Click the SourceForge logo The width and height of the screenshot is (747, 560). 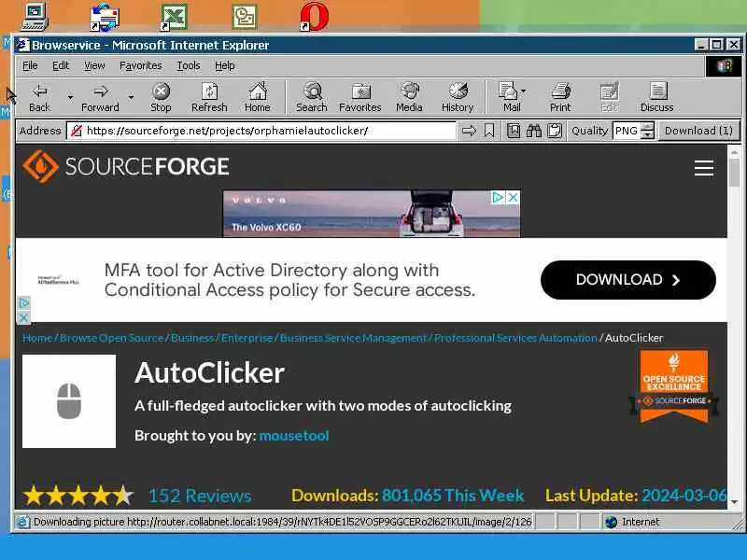(x=126, y=166)
